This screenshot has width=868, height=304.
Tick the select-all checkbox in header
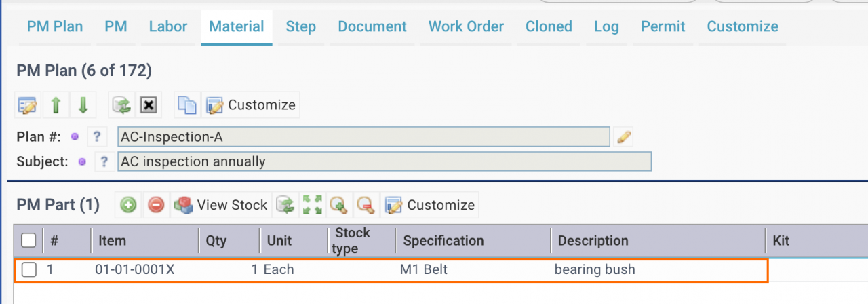(x=29, y=240)
